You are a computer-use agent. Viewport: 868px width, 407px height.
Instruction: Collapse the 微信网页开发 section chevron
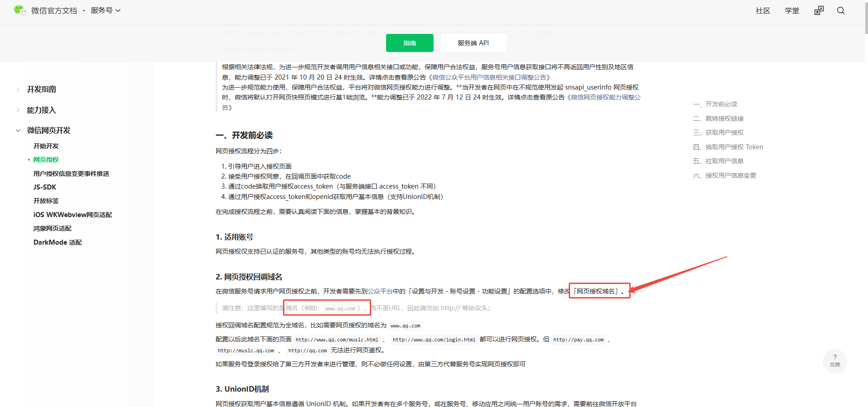pos(18,131)
